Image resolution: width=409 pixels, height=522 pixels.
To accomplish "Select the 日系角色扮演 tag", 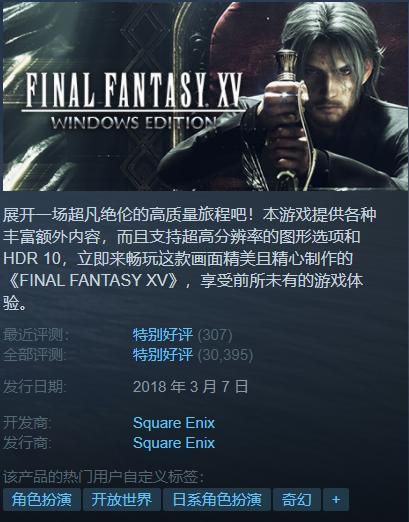I will click(x=217, y=499).
